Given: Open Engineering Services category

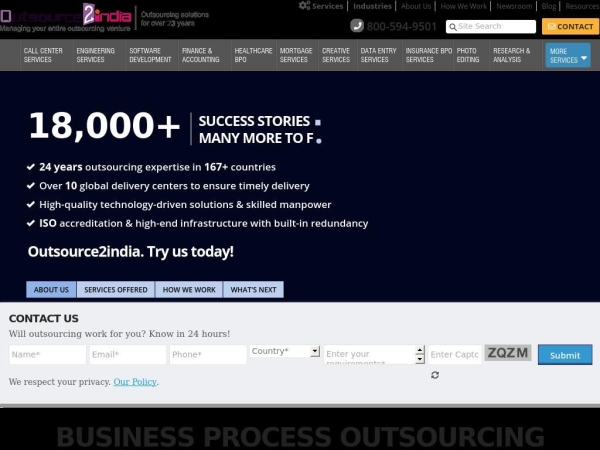Looking at the screenshot, I should click(x=95, y=55).
